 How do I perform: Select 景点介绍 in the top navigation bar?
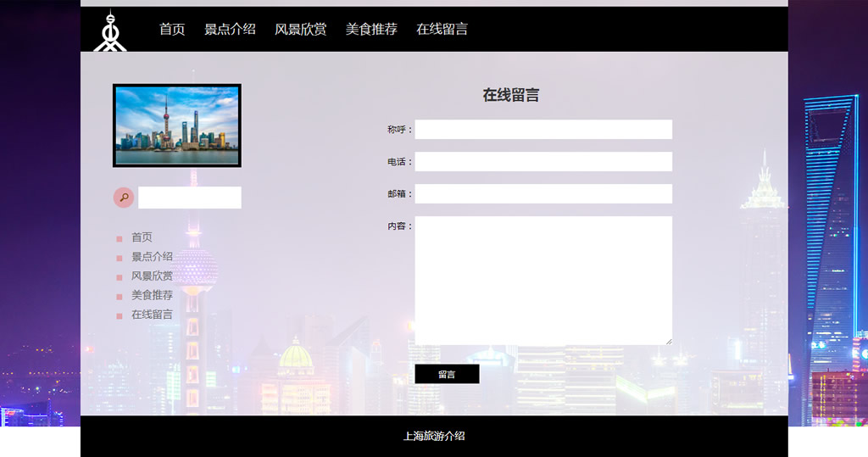[230, 30]
